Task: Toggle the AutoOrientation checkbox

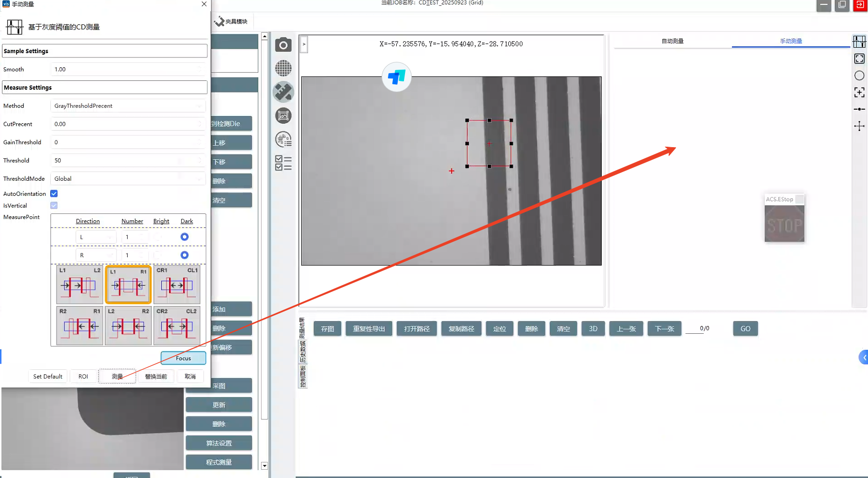Action: pyautogui.click(x=54, y=194)
